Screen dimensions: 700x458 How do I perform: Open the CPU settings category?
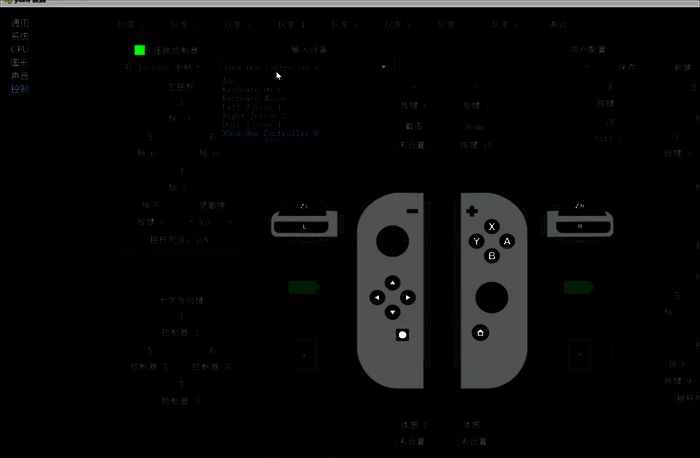[20, 48]
